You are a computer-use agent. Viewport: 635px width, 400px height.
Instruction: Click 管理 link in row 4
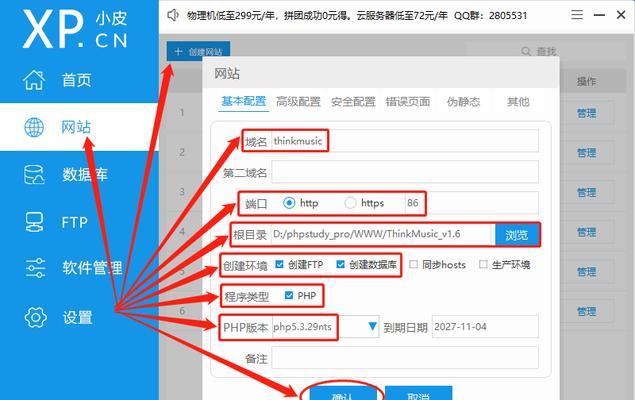586,232
